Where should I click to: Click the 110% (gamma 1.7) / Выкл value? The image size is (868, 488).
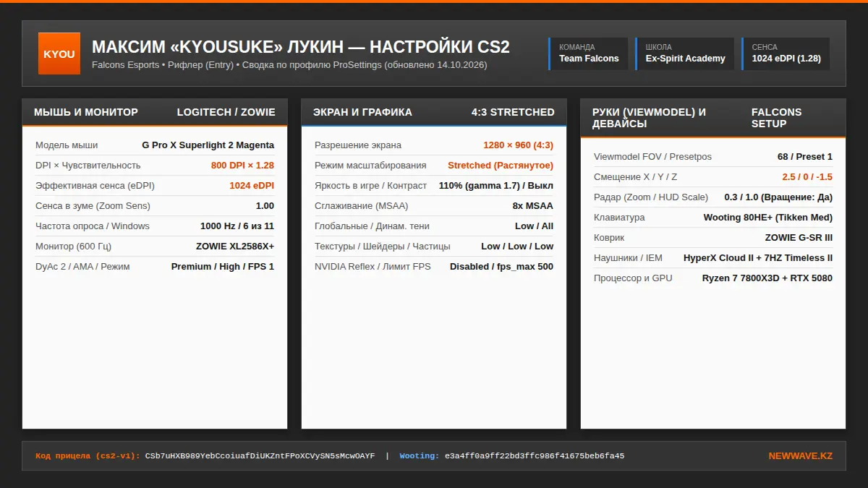point(496,185)
